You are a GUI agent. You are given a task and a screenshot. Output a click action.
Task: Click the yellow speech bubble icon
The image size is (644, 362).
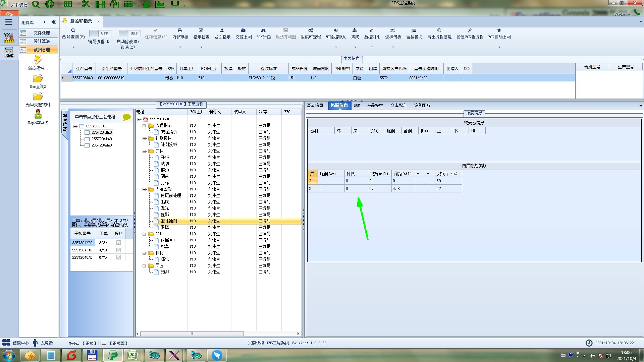coord(126,117)
